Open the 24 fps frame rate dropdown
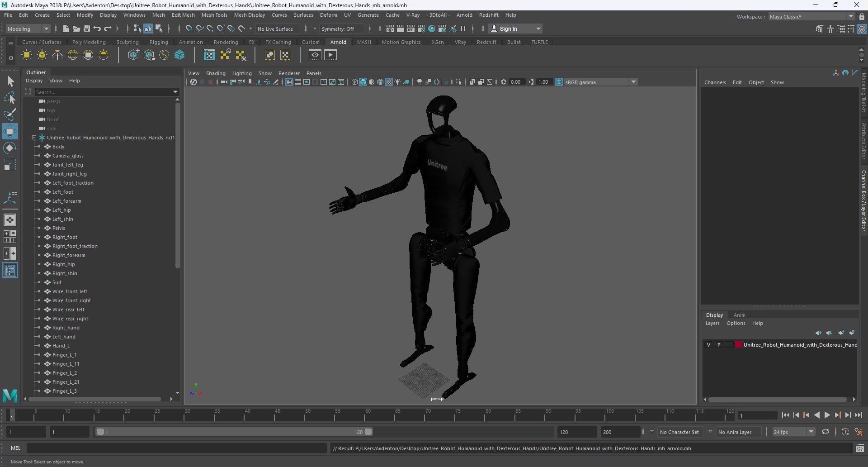Screen dimensions: 868x467 793,432
